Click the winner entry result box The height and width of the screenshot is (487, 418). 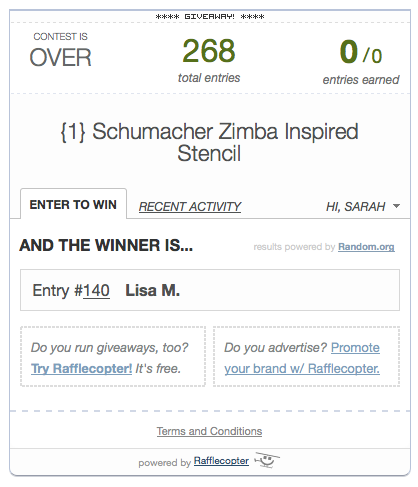coord(210,290)
